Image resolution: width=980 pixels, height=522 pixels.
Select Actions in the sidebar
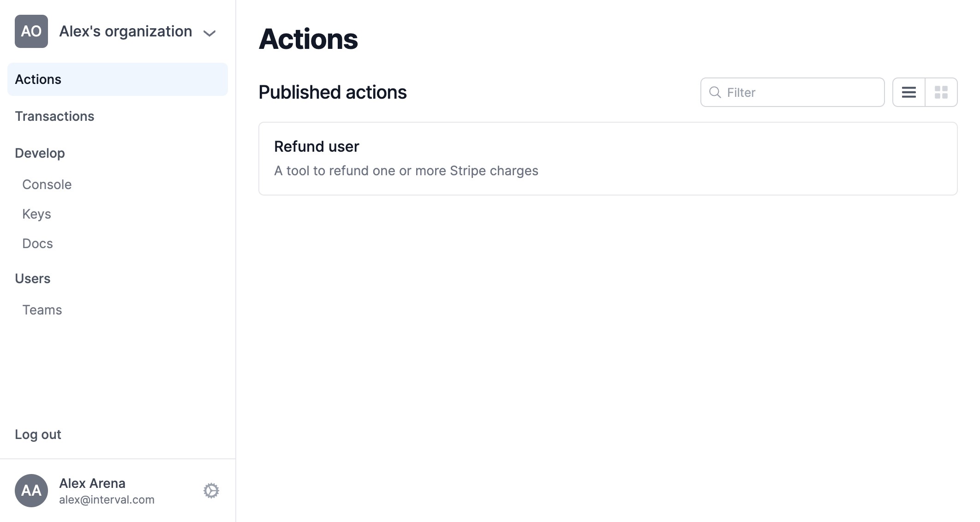coord(118,79)
